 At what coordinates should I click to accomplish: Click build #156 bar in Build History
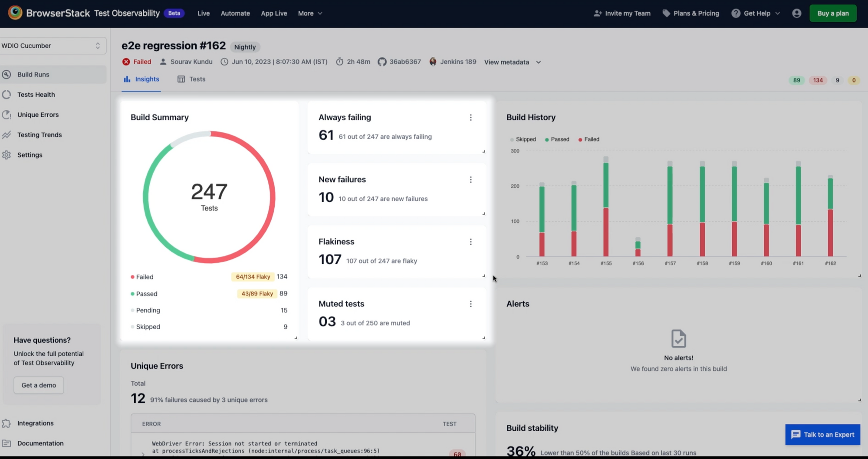[638, 247]
